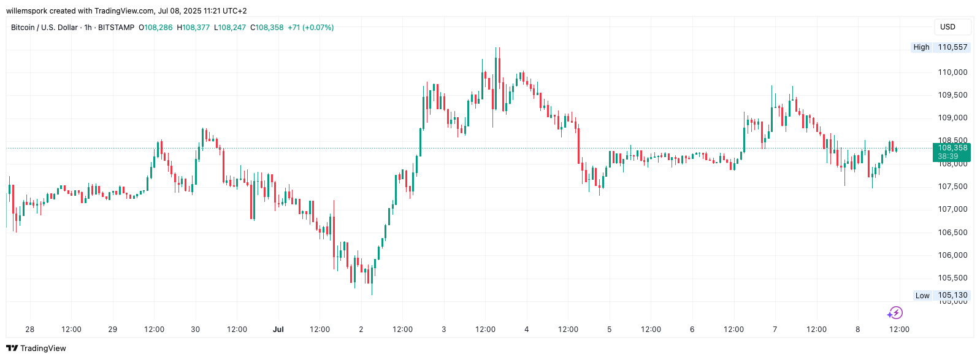Click the TradingView logo at bottom left
The image size is (980, 359).
click(x=36, y=348)
